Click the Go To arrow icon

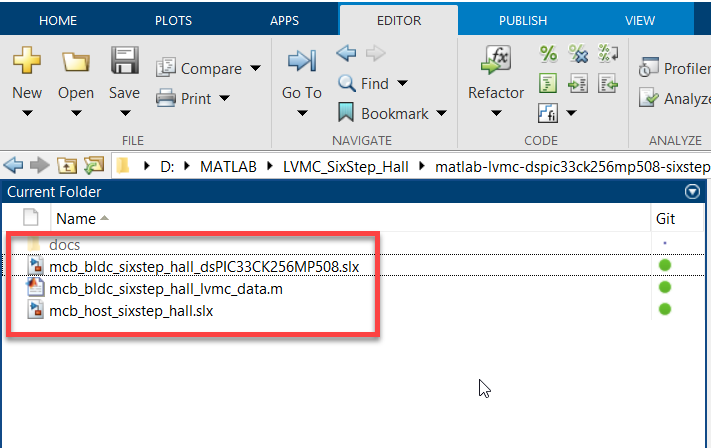[x=302, y=60]
